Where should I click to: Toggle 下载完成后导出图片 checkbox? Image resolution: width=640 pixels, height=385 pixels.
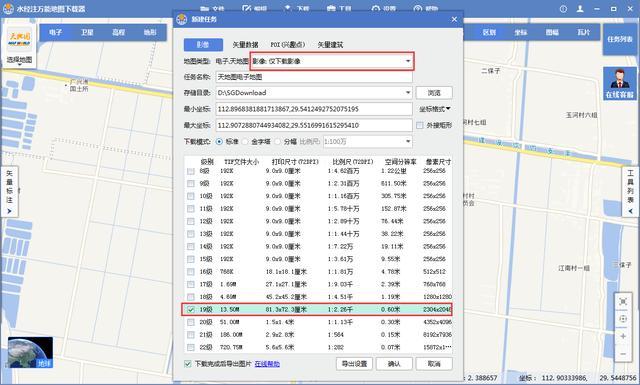188,364
